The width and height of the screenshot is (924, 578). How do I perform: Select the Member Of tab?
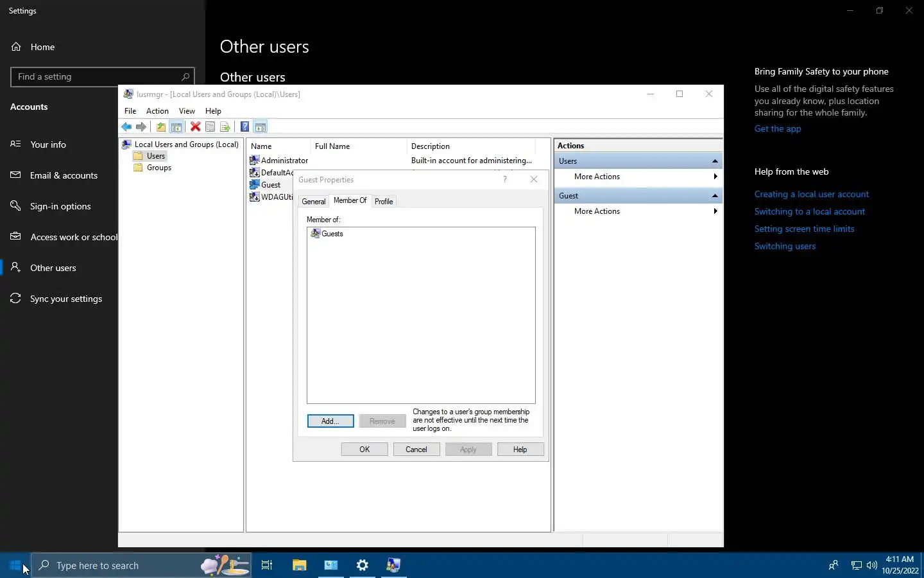pyautogui.click(x=350, y=200)
